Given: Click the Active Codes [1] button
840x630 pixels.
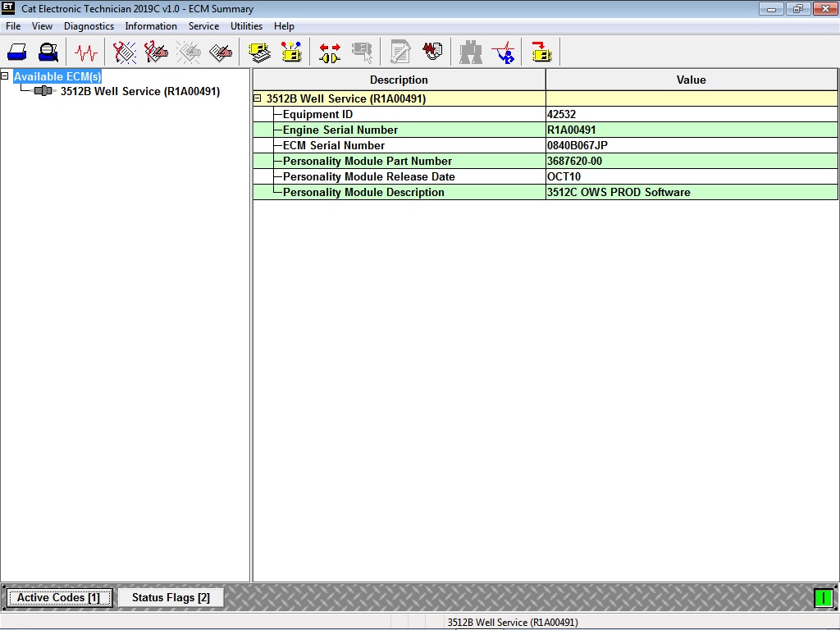Looking at the screenshot, I should 59,597.
